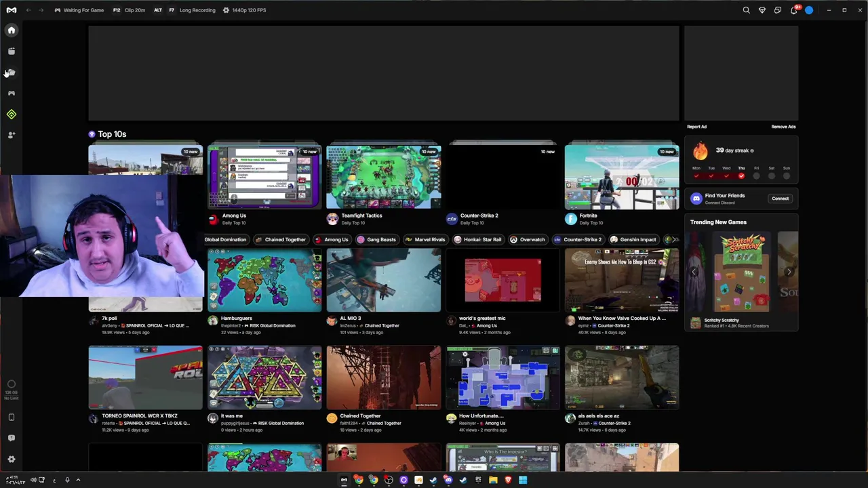The width and height of the screenshot is (868, 488).
Task: Click the streak info icon
Action: (x=752, y=150)
